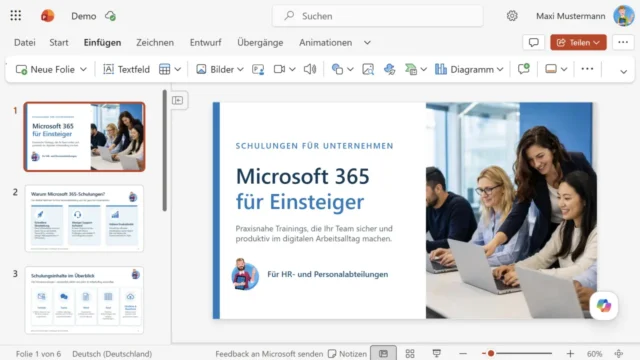Open the settings gear
640x360 pixels.
click(512, 16)
